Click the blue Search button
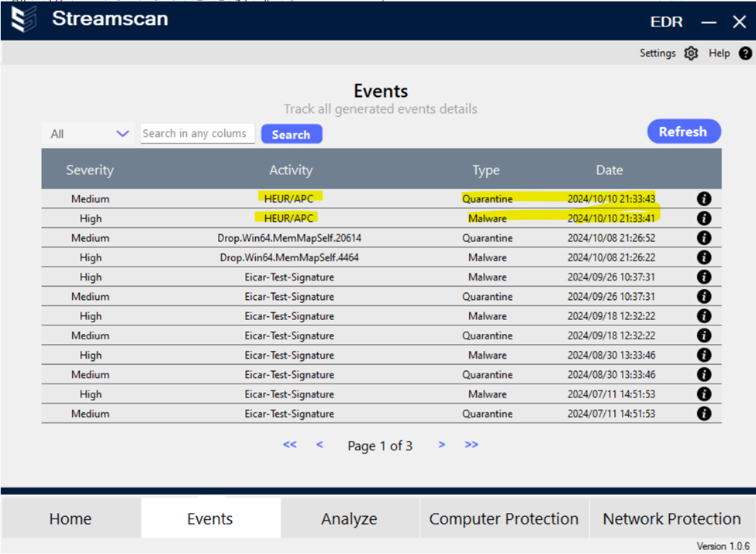 [292, 134]
